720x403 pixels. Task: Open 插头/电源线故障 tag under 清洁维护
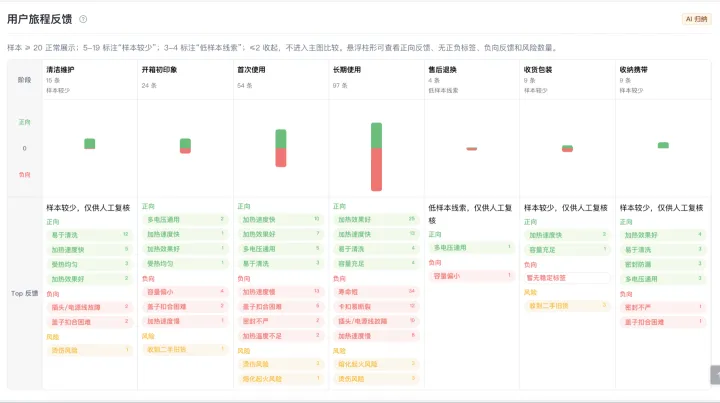pos(90,307)
